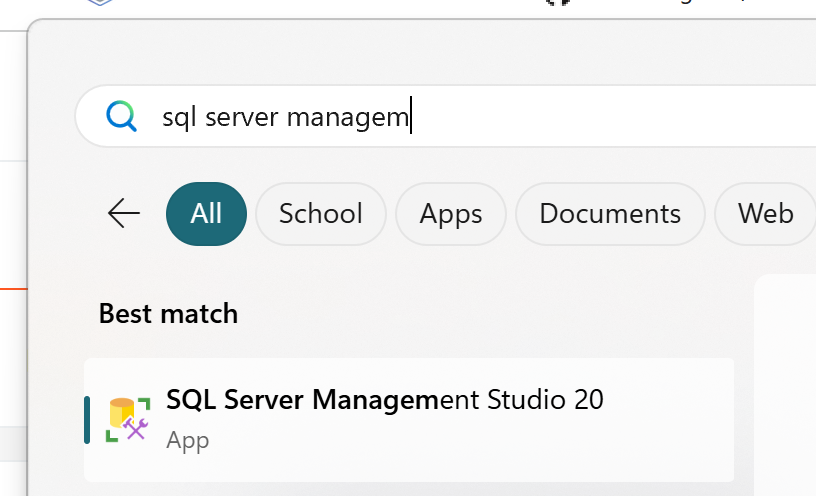Switch to the Web results tab

pyautogui.click(x=765, y=213)
